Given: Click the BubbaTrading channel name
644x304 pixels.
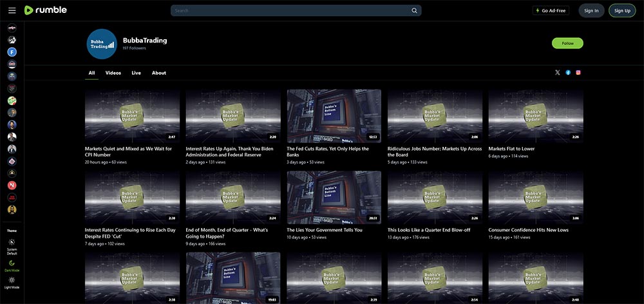Looking at the screenshot, I should click(x=145, y=41).
